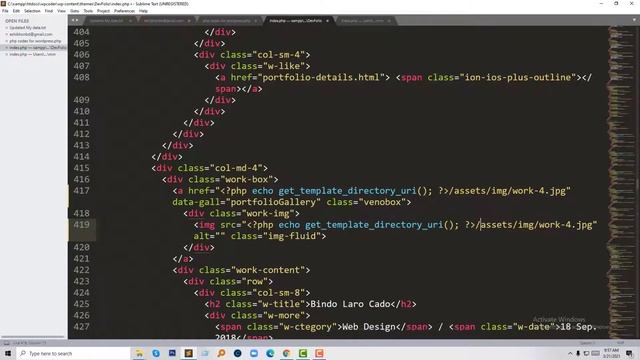
Task: Open the dark blue app icon after Skype
Action: pyautogui.click(x=172, y=353)
